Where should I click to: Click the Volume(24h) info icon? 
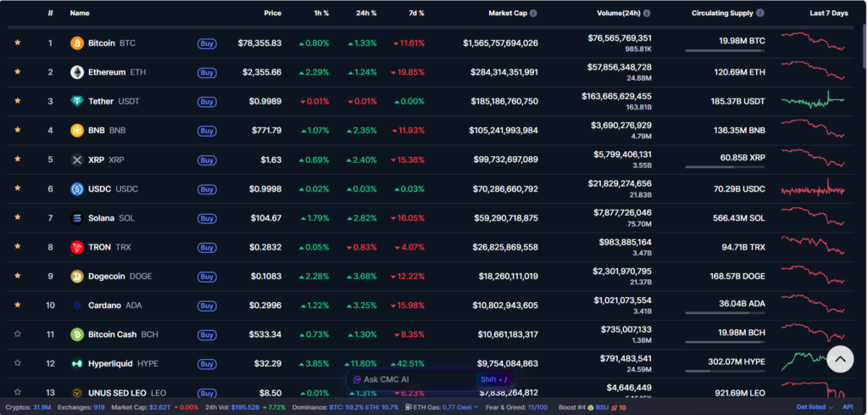click(x=647, y=14)
